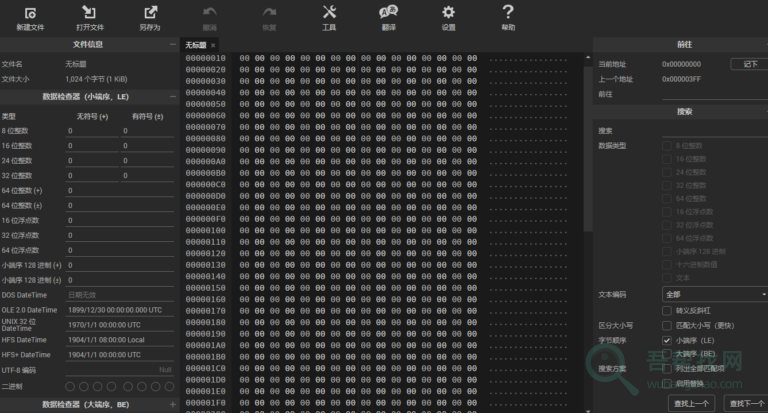Toggle the first 二进制 bit circle

coord(71,386)
